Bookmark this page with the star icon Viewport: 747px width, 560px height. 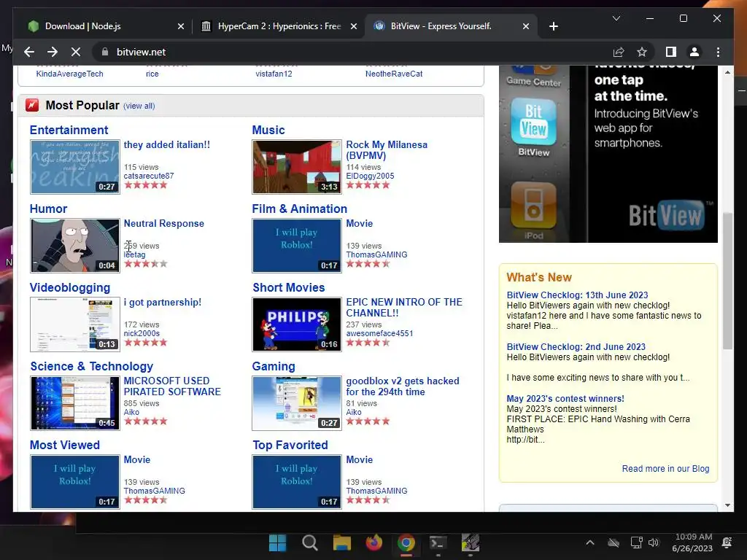(x=642, y=52)
